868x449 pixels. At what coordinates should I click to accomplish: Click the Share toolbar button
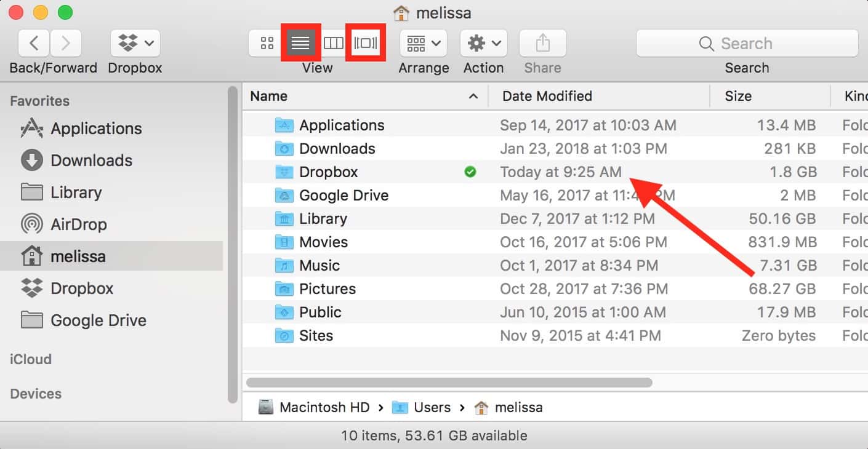(542, 43)
